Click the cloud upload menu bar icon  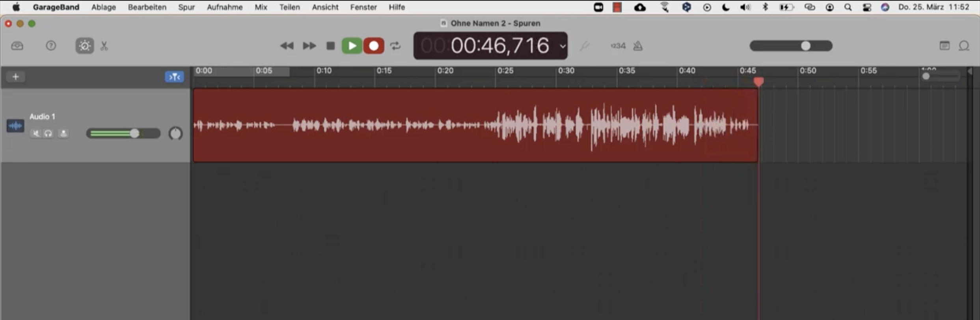click(x=640, y=7)
